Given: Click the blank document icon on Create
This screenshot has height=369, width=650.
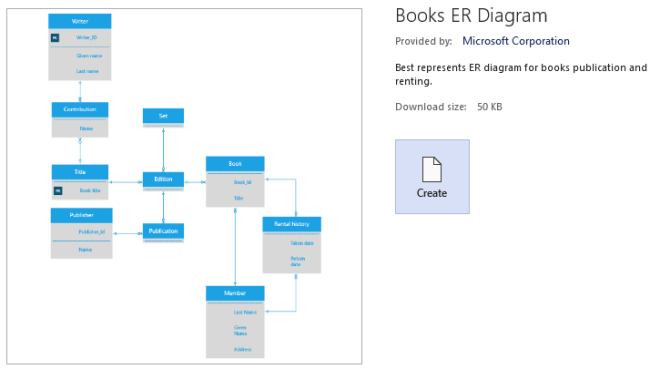Looking at the screenshot, I should [x=432, y=169].
